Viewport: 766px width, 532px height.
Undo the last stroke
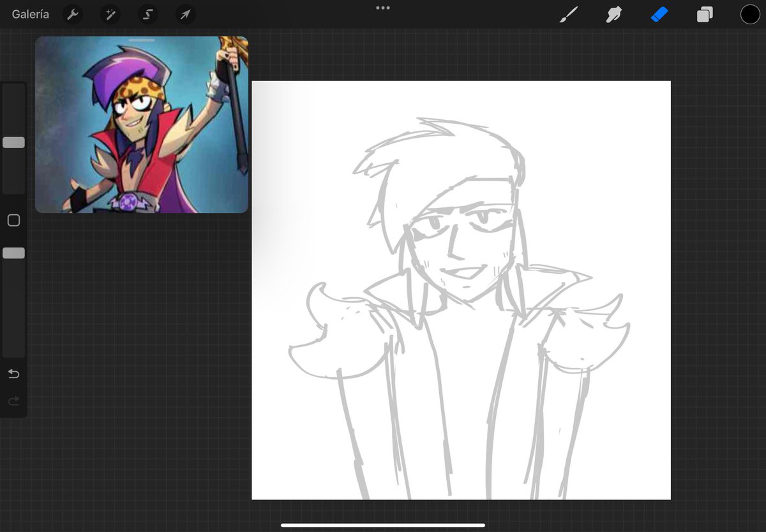coord(13,374)
